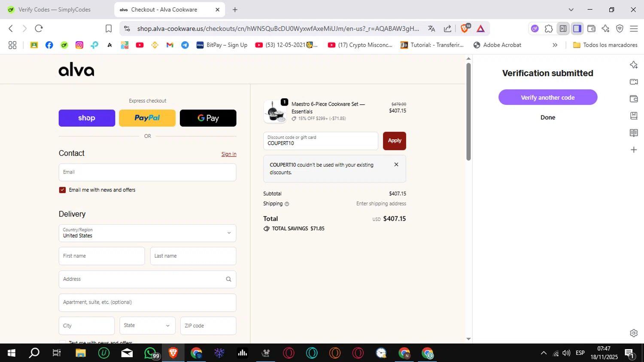644x362 pixels.
Task: Bookmark this page with the bookmark icon
Action: click(109, 28)
